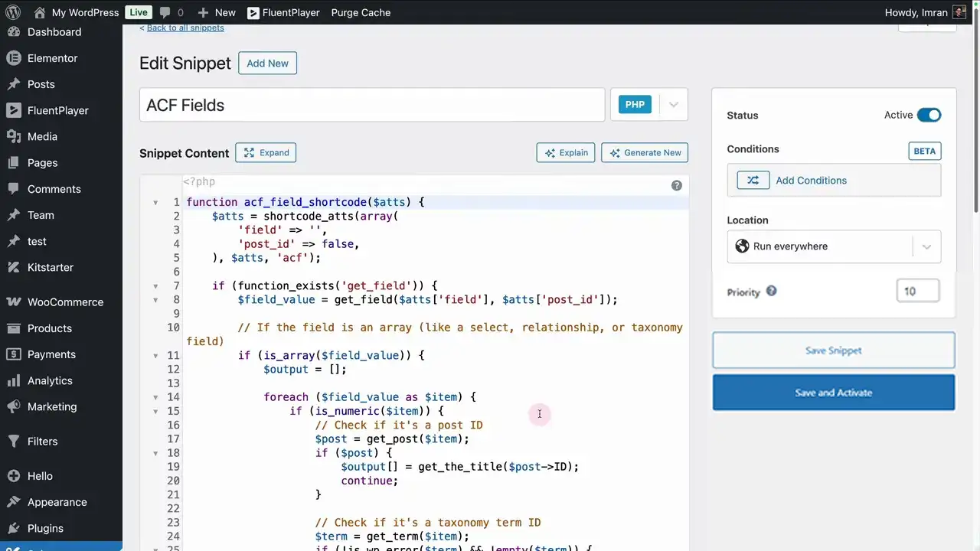
Task: Fold the code block at line 11
Action: pyautogui.click(x=155, y=356)
